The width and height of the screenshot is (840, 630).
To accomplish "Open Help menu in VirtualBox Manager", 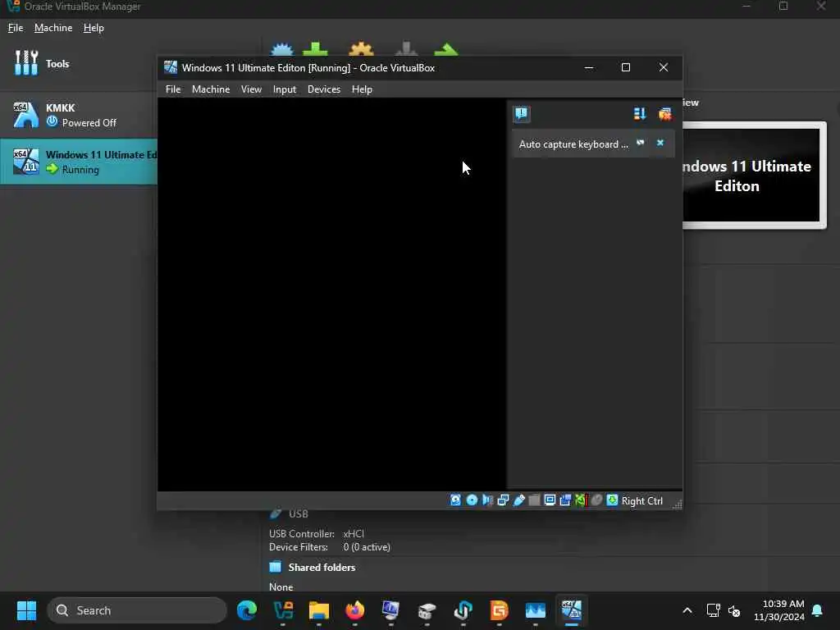I will coord(94,28).
